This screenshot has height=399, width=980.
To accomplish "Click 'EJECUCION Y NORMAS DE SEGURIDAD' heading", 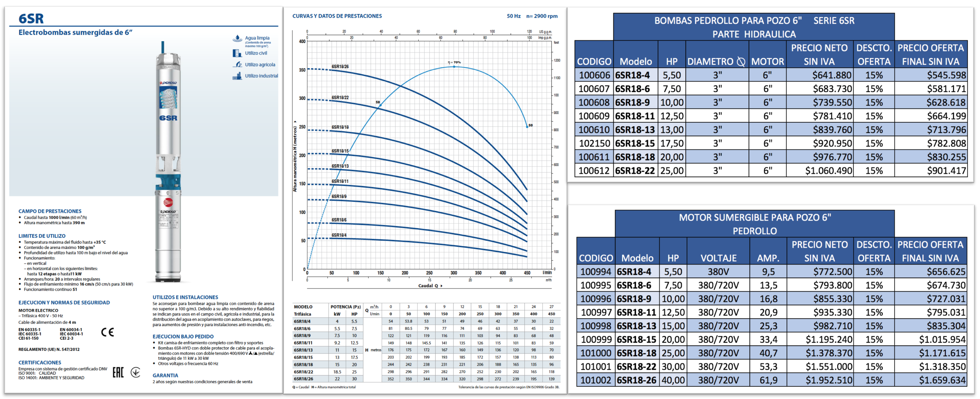I will coord(64,303).
